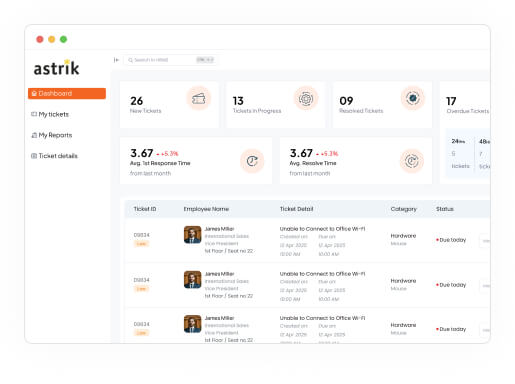515x384 pixels.
Task: Go to My Reports in the sidebar
Action: (x=52, y=135)
